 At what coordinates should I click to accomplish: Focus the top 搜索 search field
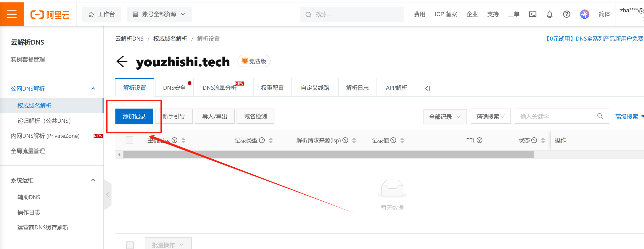pyautogui.click(x=351, y=14)
